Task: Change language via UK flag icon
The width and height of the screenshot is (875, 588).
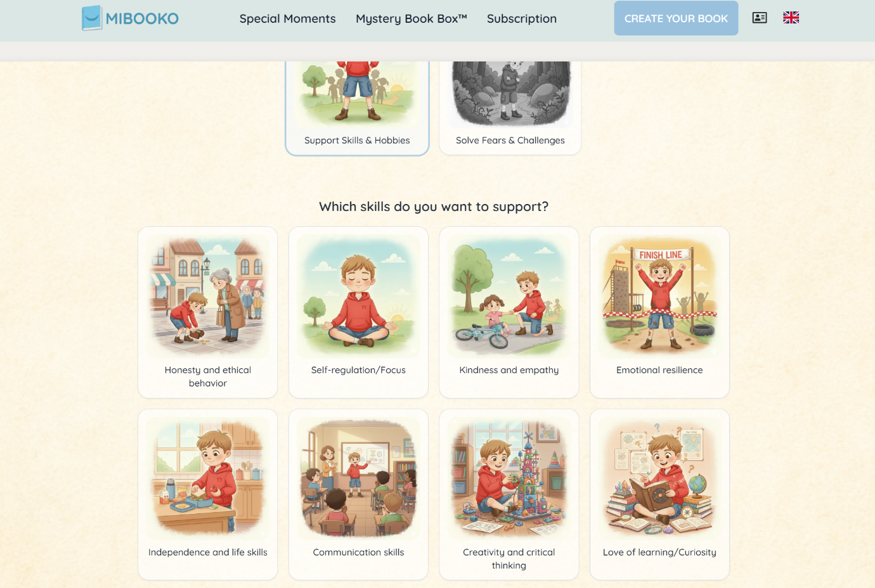Action: click(x=791, y=18)
